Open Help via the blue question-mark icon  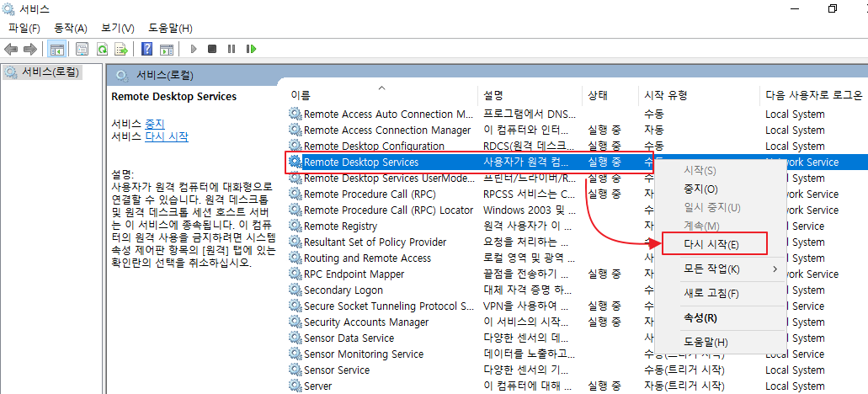pos(147,49)
